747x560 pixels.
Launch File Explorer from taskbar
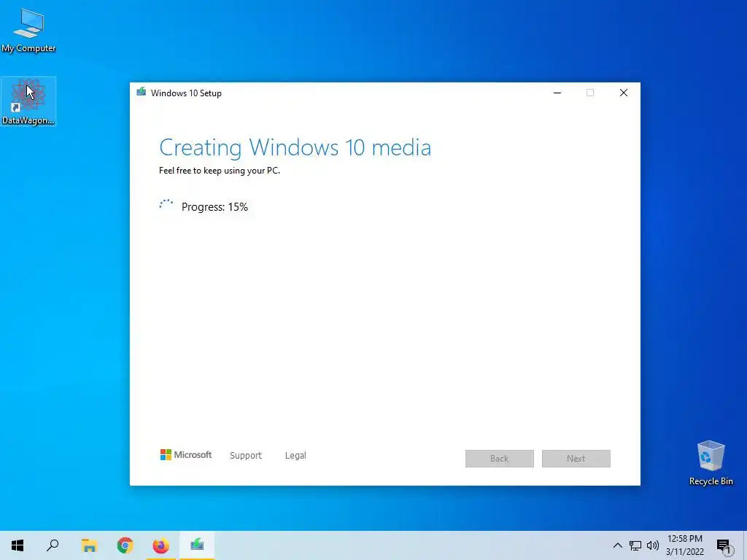pos(89,545)
